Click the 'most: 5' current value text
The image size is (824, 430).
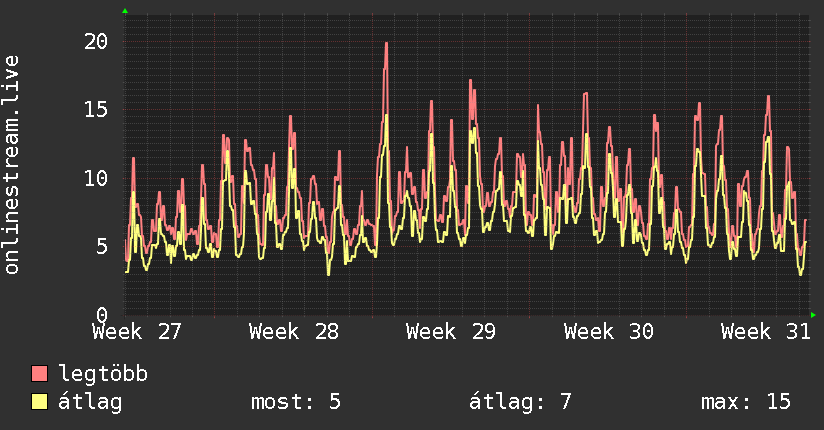coord(296,402)
